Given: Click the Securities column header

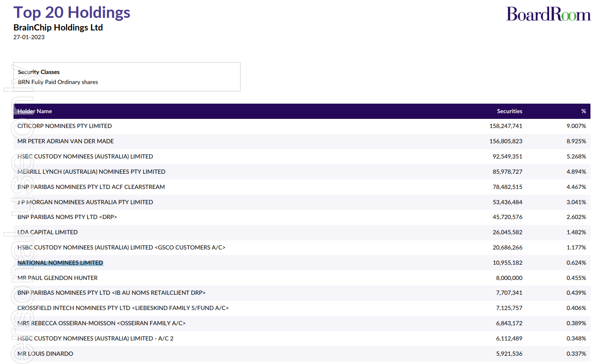Looking at the screenshot, I should coord(509,111).
